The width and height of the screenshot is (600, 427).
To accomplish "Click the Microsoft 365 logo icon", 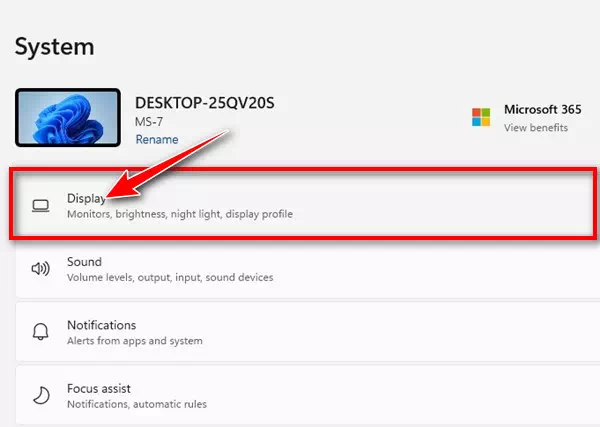I will pyautogui.click(x=481, y=117).
